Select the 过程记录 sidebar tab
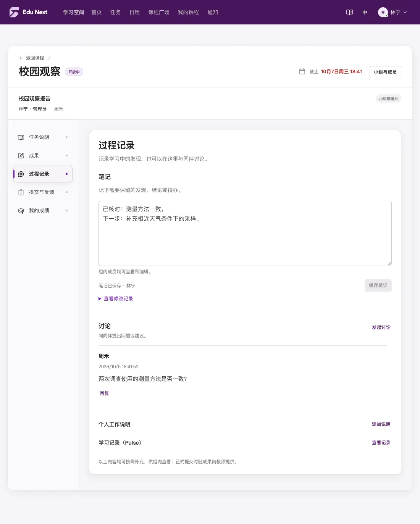 coord(43,174)
